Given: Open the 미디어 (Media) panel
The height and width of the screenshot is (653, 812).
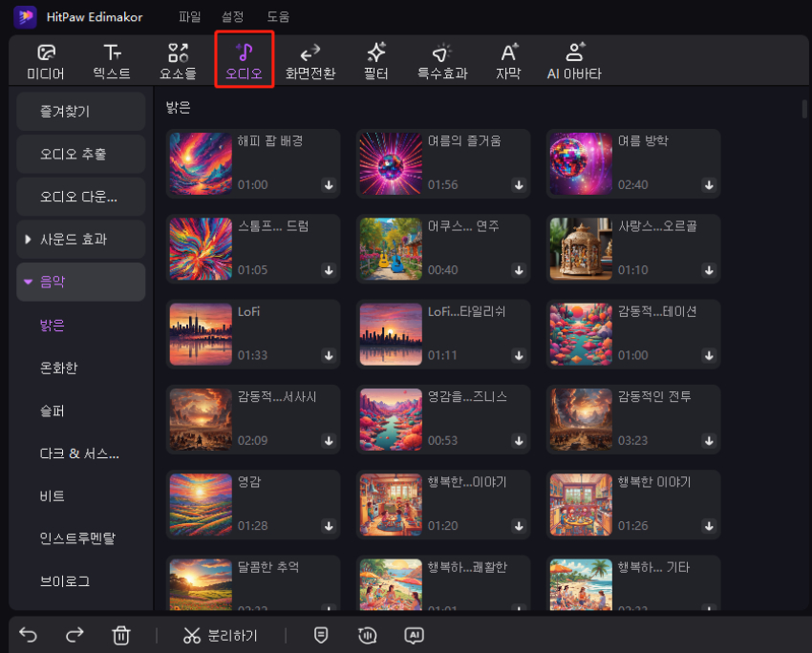Looking at the screenshot, I should [x=46, y=61].
